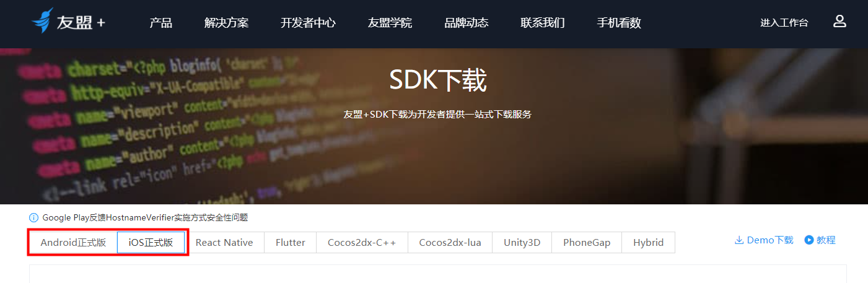Select the Android正式版 tab
Image resolution: width=868 pixels, height=283 pixels.
click(x=73, y=242)
